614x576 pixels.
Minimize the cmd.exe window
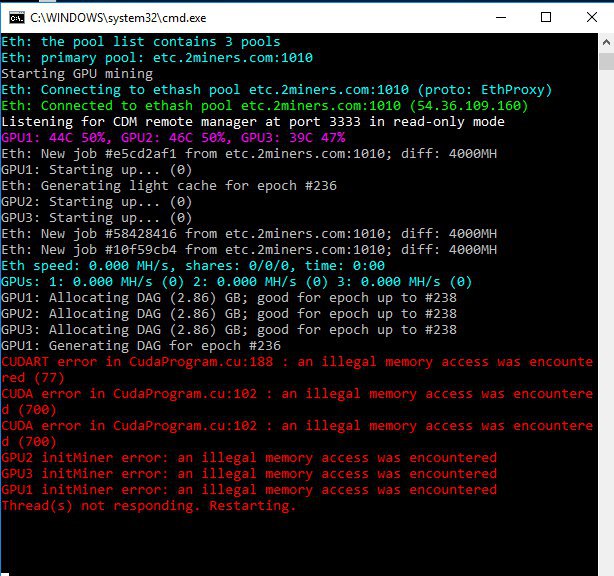coord(501,18)
